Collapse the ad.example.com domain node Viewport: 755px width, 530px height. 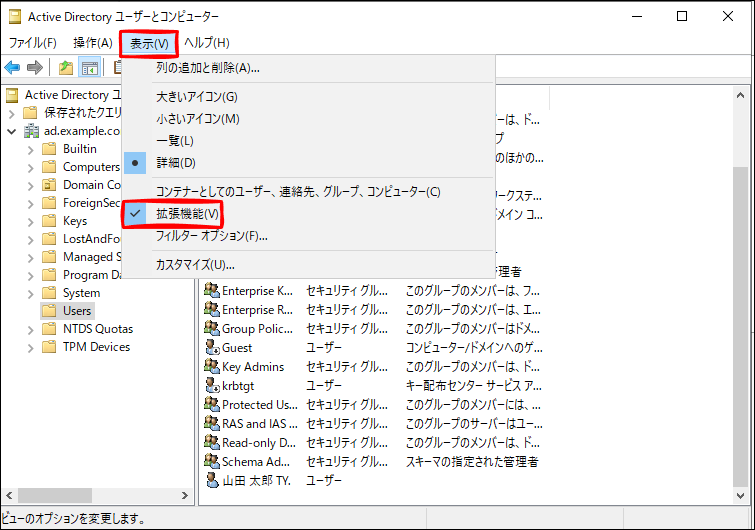tap(11, 131)
